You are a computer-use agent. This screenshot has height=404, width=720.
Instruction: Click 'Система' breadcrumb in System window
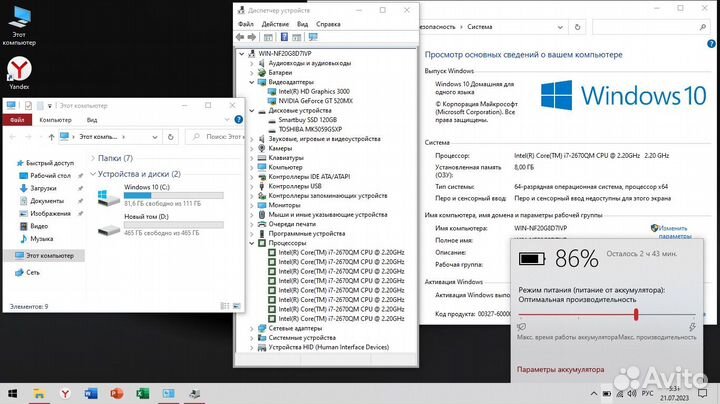(x=479, y=27)
